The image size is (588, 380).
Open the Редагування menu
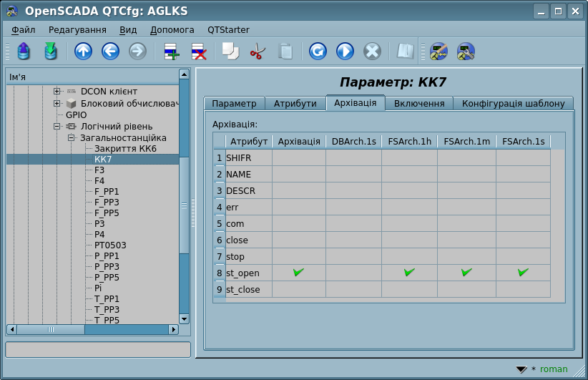tap(77, 30)
